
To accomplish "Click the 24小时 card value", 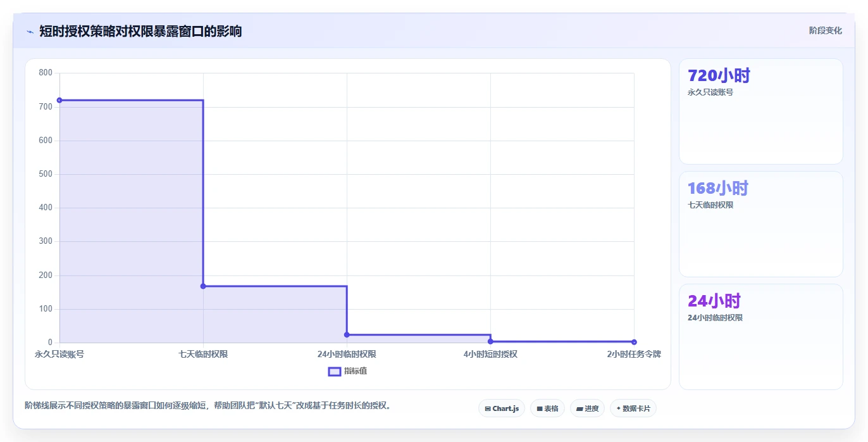I will (x=714, y=301).
